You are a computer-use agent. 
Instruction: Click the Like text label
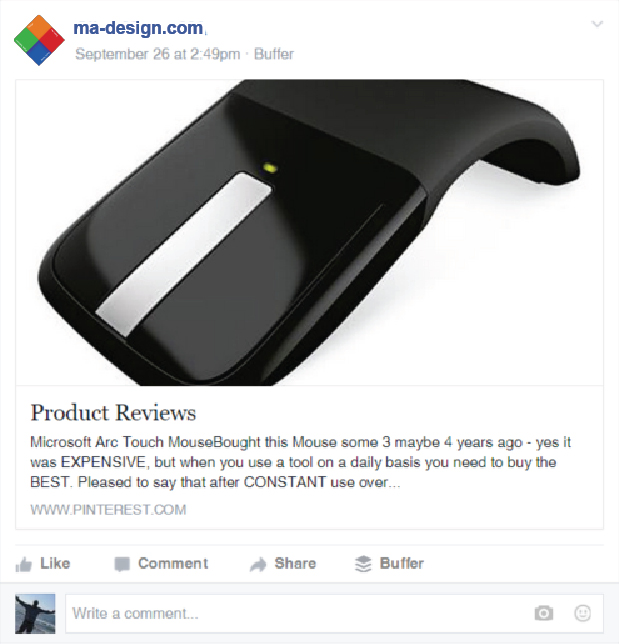click(55, 563)
